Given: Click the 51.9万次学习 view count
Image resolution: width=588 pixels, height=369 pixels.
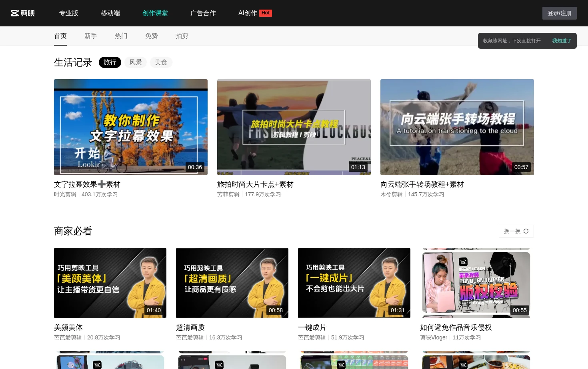Looking at the screenshot, I should (348, 337).
